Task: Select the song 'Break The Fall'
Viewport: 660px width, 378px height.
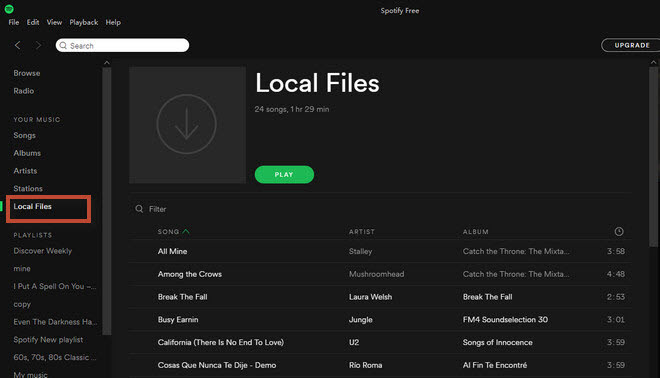Action: tap(182, 297)
